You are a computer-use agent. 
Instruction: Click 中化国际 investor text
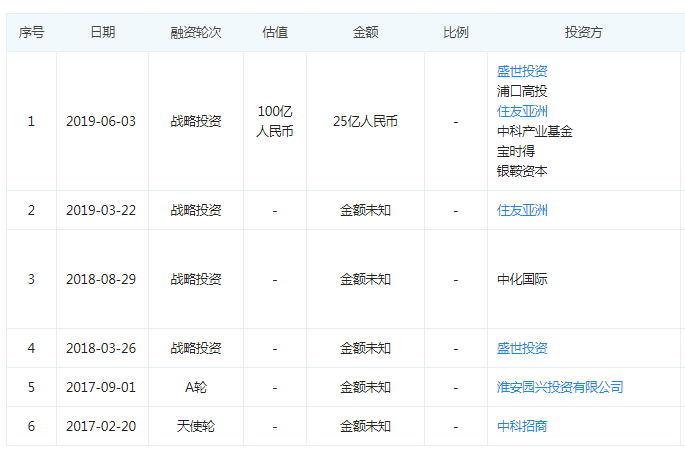click(522, 280)
